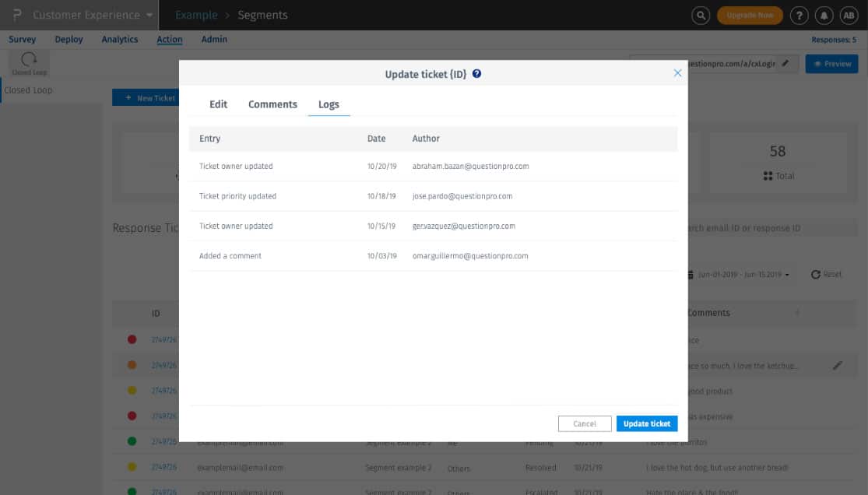Image resolution: width=868 pixels, height=495 pixels.
Task: Click the edit pencil on ketchup comment row
Action: tap(838, 366)
